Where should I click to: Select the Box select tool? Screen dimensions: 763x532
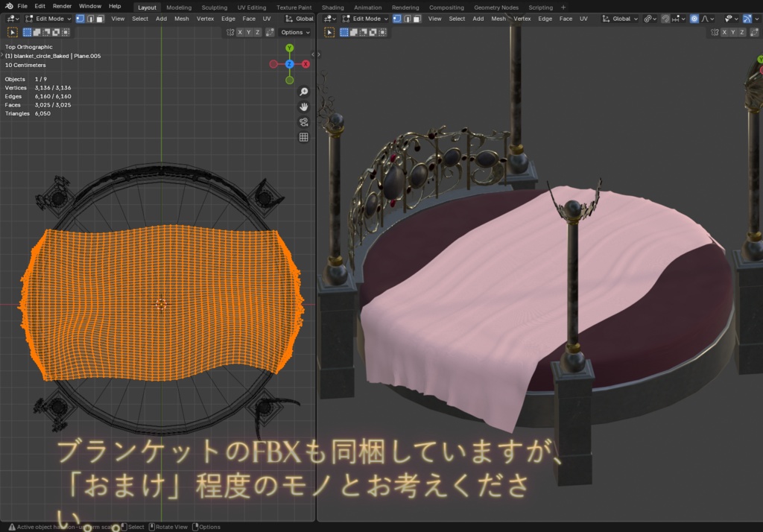pyautogui.click(x=27, y=33)
